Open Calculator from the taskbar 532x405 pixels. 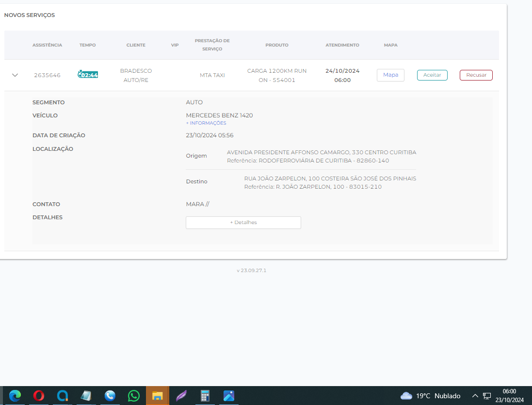[x=205, y=396]
